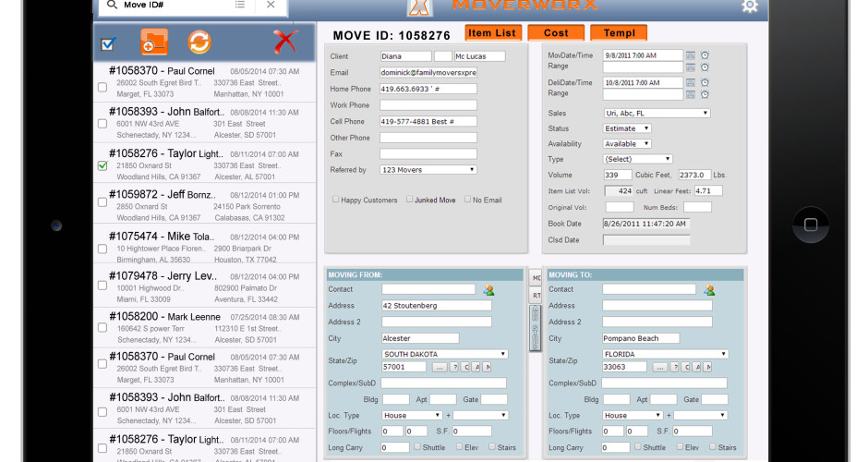Screen dimensions: 868x462
Task: Enable the No Email checkbox
Action: (x=468, y=200)
